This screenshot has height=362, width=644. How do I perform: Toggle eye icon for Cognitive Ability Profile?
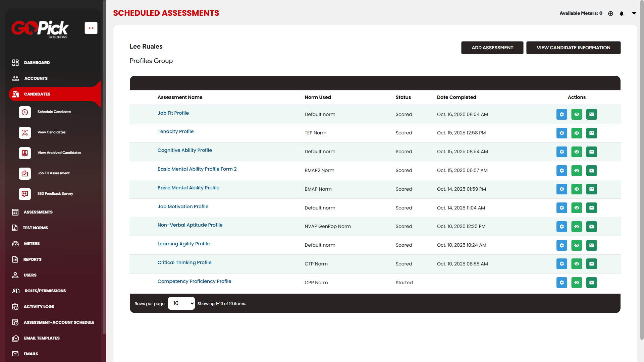point(577,152)
